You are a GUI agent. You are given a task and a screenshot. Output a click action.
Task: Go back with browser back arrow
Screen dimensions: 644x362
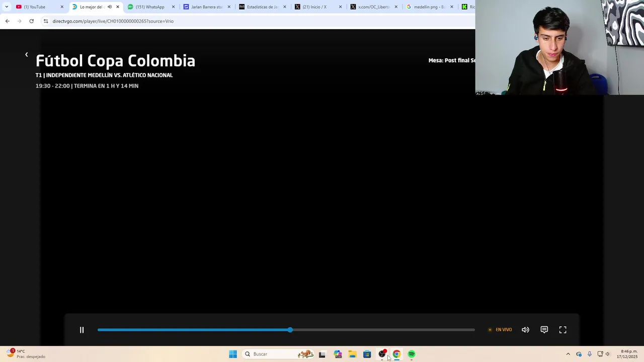point(7,21)
